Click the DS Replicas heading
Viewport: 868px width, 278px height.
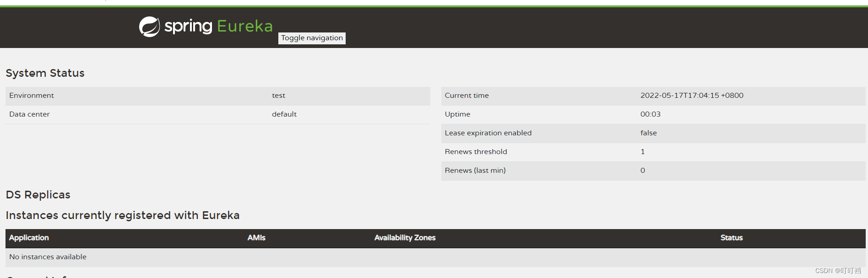[38, 195]
